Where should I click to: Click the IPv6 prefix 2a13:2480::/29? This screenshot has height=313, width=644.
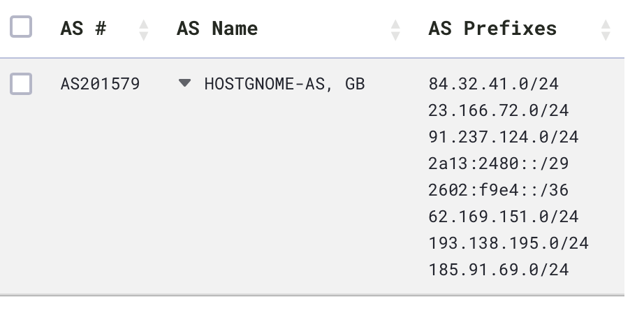pyautogui.click(x=499, y=164)
